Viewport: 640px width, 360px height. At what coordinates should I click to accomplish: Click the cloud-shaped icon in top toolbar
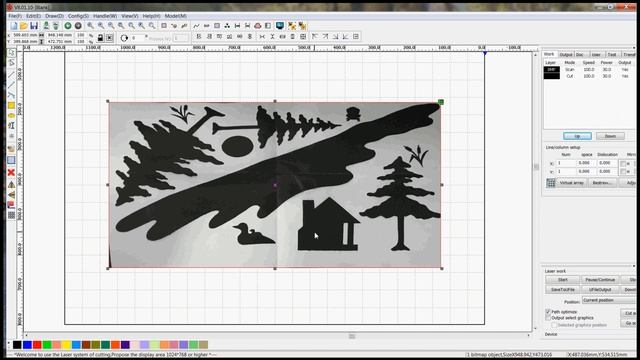[258, 26]
